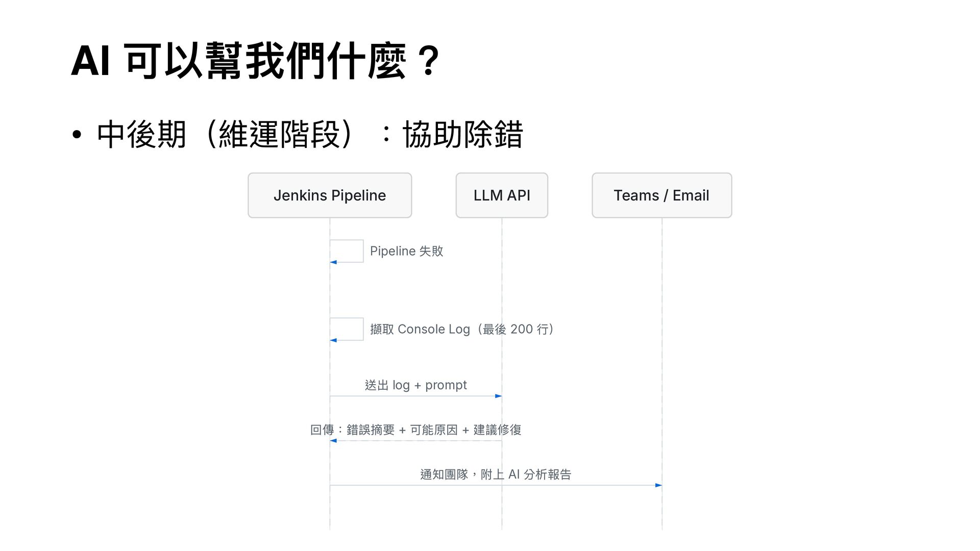Click the Jenkins Pipeline participant box
The height and width of the screenshot is (551, 980).
coord(329,195)
